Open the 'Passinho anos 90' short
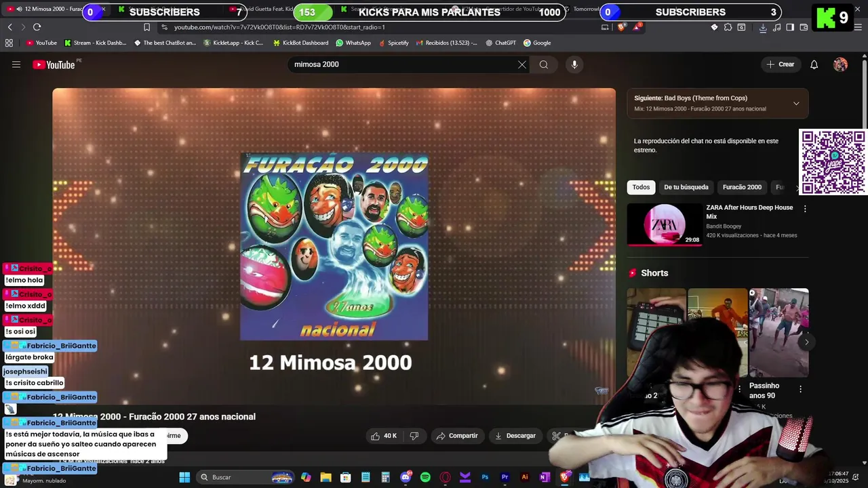Image resolution: width=868 pixels, height=488 pixels. (x=778, y=333)
